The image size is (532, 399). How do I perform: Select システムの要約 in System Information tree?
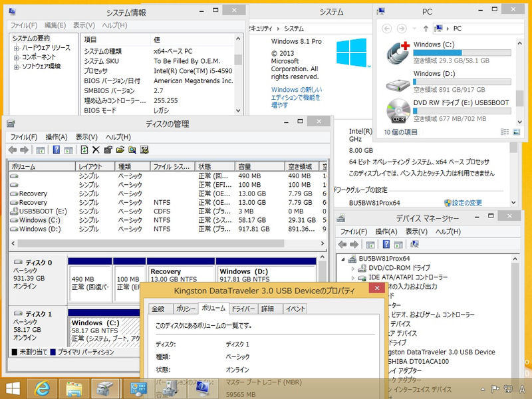tap(31, 39)
